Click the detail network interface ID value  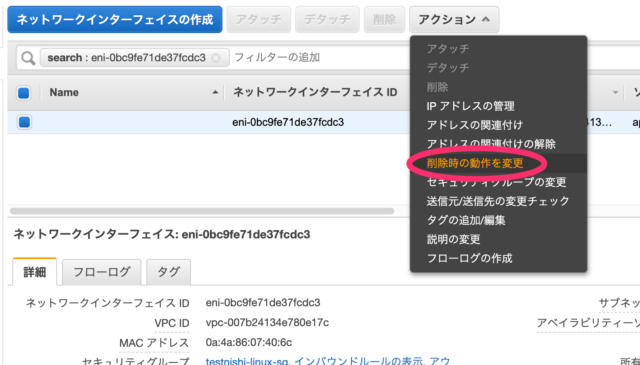pos(263,303)
